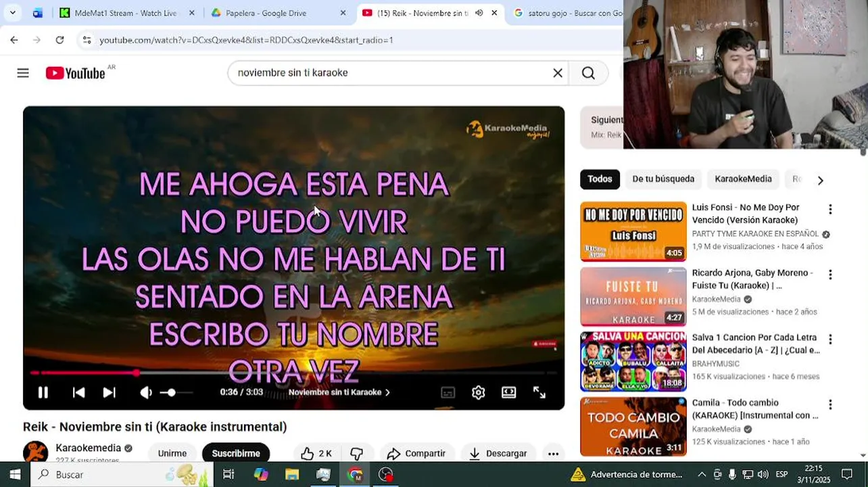The height and width of the screenshot is (487, 868).
Task: Open options menu for Ricardo Arjona video
Action: [830, 275]
